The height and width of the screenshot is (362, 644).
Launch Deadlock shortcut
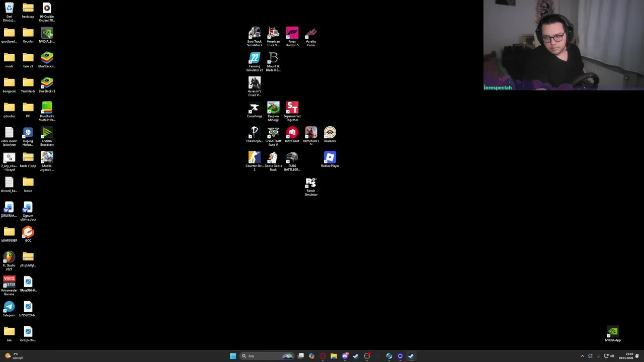coord(330,135)
